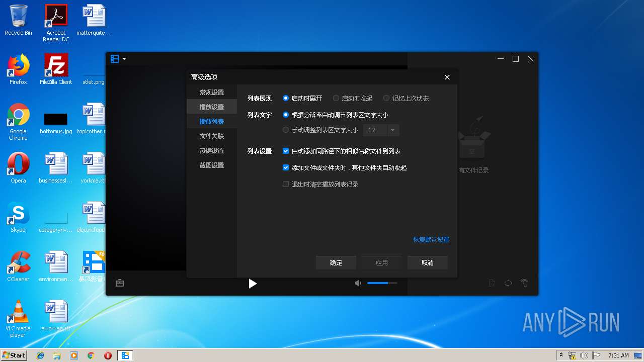Open the 播放设置 section

212,107
